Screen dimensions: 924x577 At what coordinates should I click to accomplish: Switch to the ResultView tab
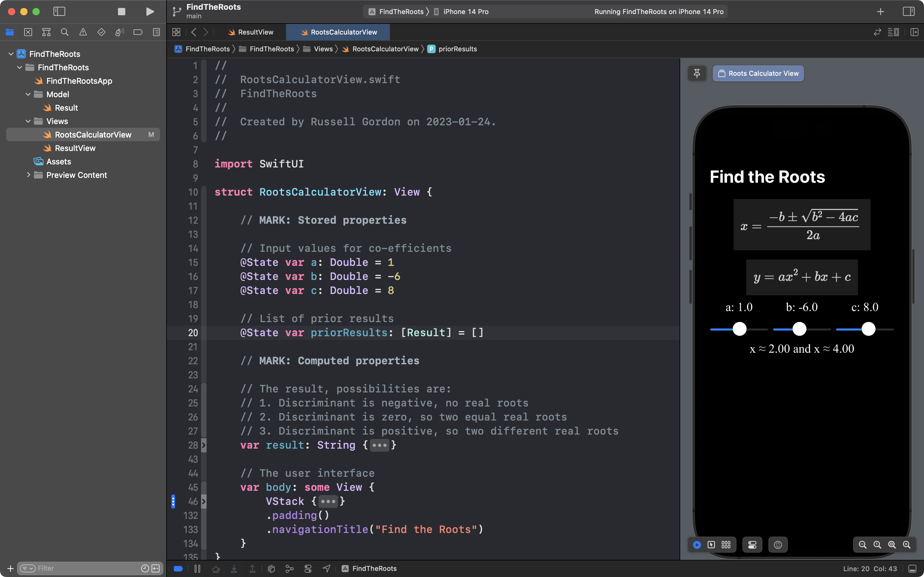tap(256, 31)
